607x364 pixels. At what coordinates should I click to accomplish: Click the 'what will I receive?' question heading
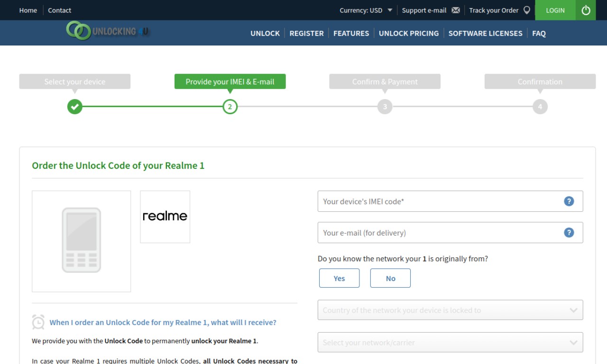[x=163, y=322]
